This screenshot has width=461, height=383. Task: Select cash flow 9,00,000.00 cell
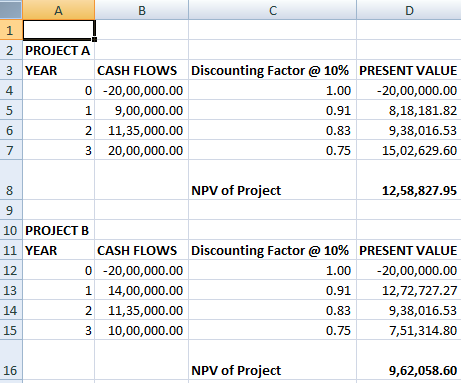point(142,110)
